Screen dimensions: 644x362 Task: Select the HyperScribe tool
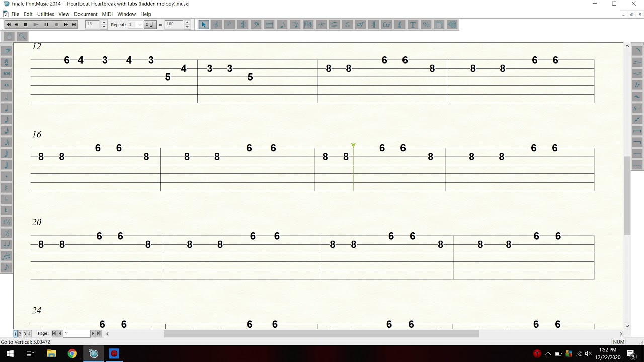tap(308, 24)
